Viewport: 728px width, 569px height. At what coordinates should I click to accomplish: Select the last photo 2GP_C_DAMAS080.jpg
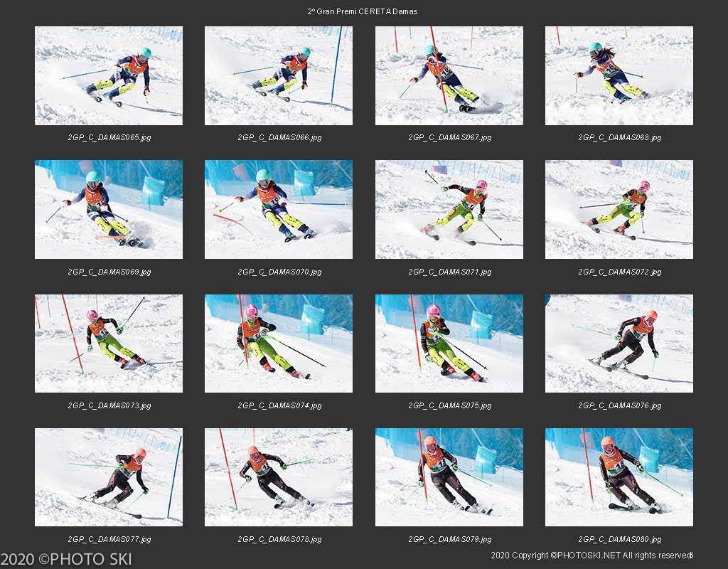click(x=619, y=477)
